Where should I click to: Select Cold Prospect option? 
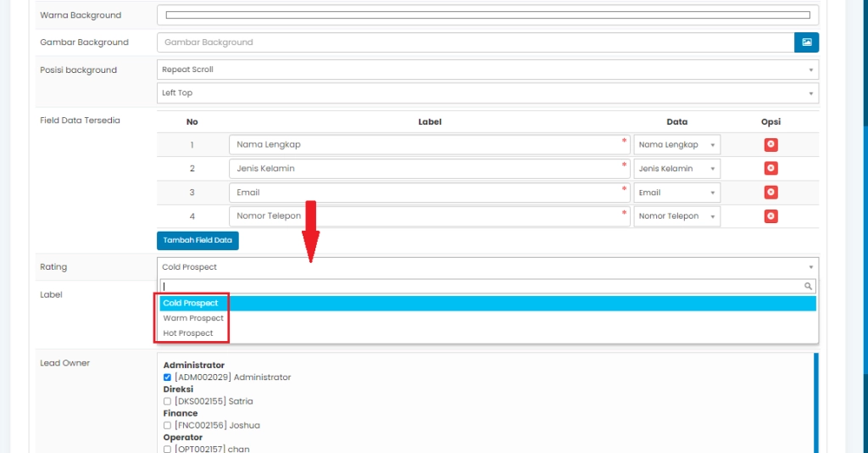click(487, 304)
